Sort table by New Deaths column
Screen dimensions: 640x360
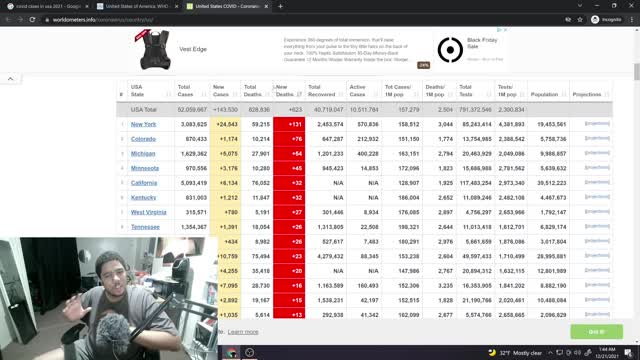pos(289,91)
